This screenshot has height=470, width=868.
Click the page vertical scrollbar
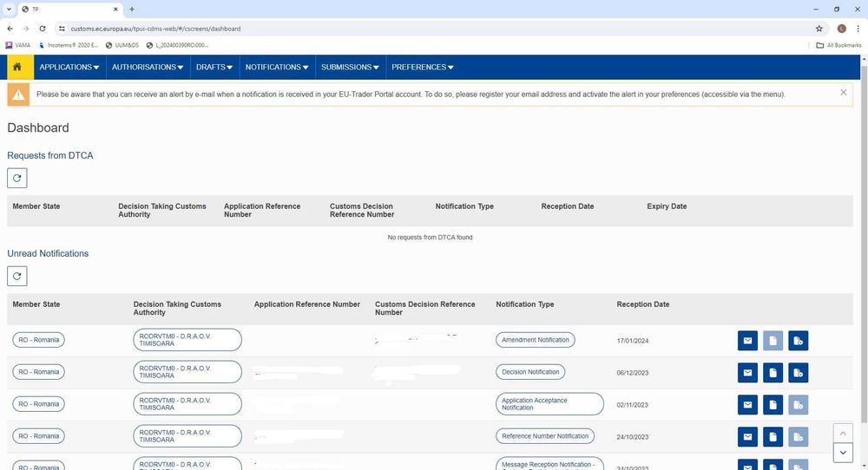865,244
